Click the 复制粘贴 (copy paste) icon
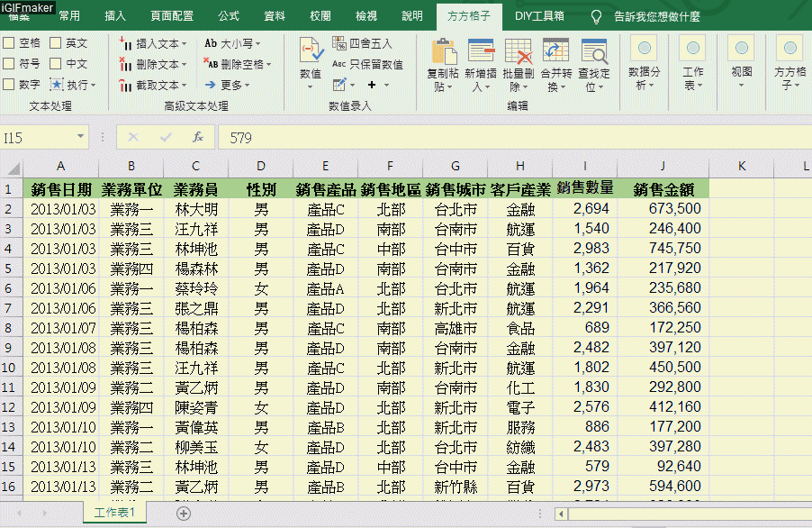 point(442,53)
